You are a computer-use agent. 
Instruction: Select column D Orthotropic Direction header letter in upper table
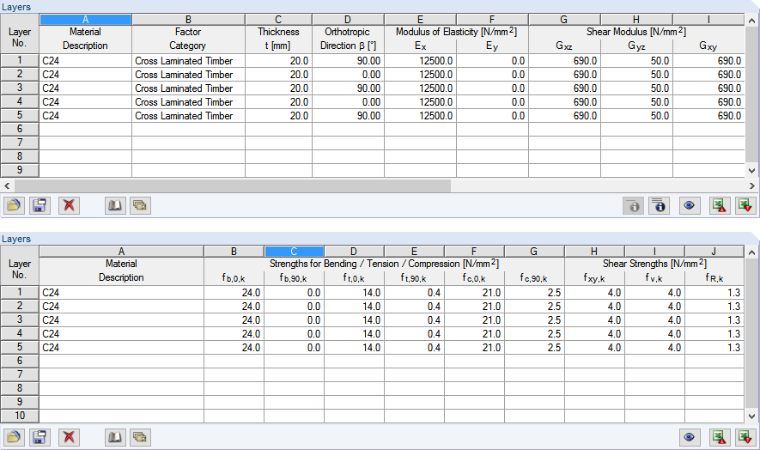[348, 19]
